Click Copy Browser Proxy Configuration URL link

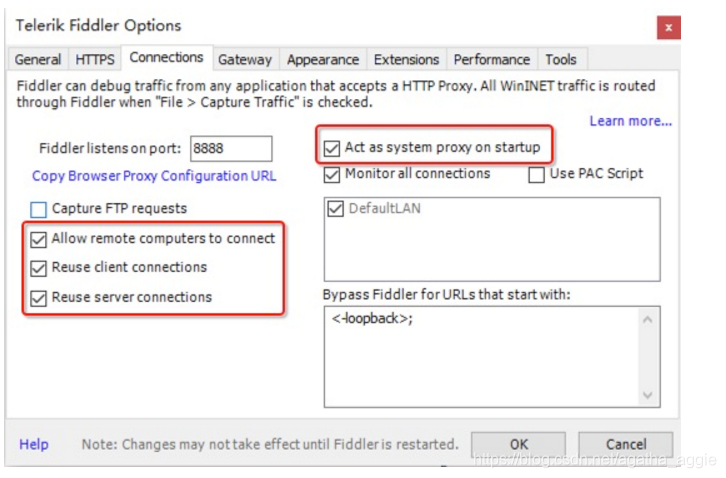pos(154,176)
